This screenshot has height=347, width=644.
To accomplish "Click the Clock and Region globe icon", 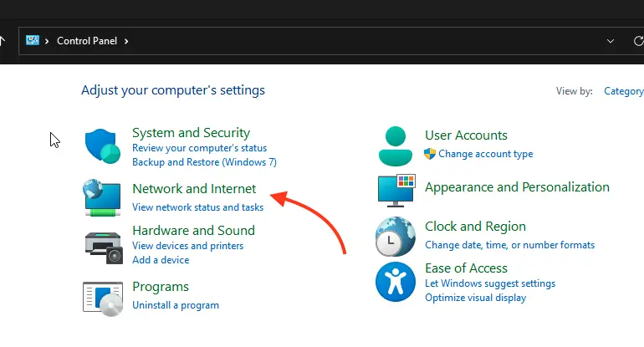I will [396, 236].
